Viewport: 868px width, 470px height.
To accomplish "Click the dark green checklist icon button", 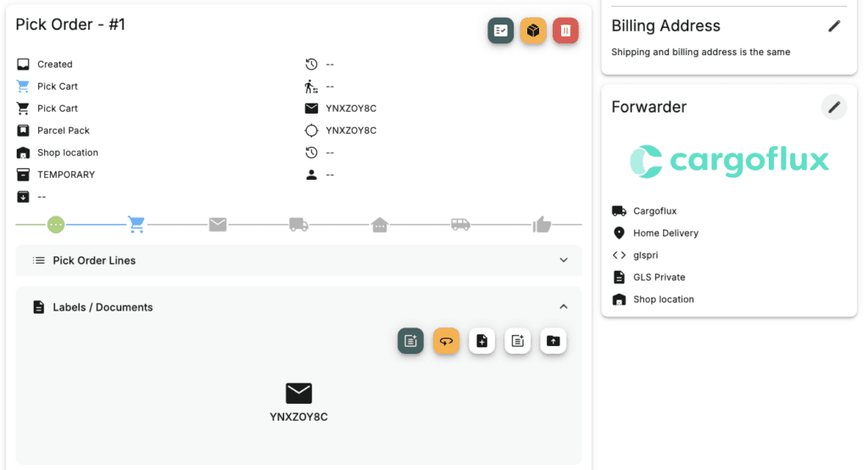I will point(500,31).
